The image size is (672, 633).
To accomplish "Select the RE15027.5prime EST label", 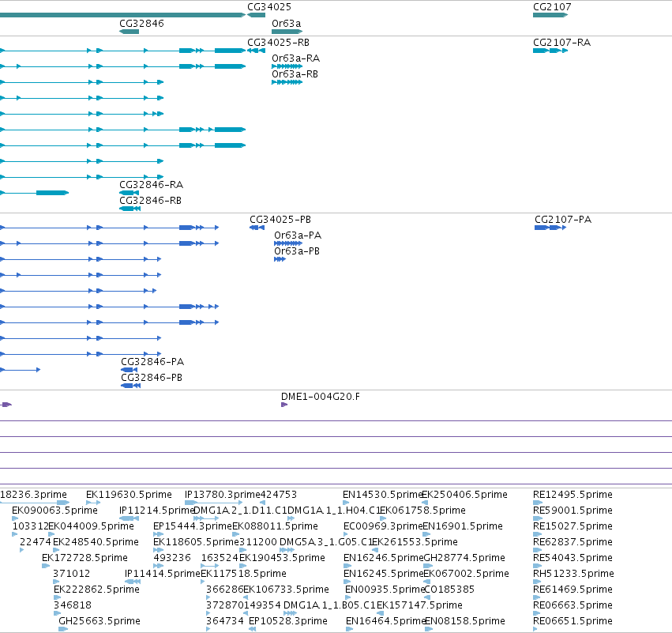I will point(573,526).
